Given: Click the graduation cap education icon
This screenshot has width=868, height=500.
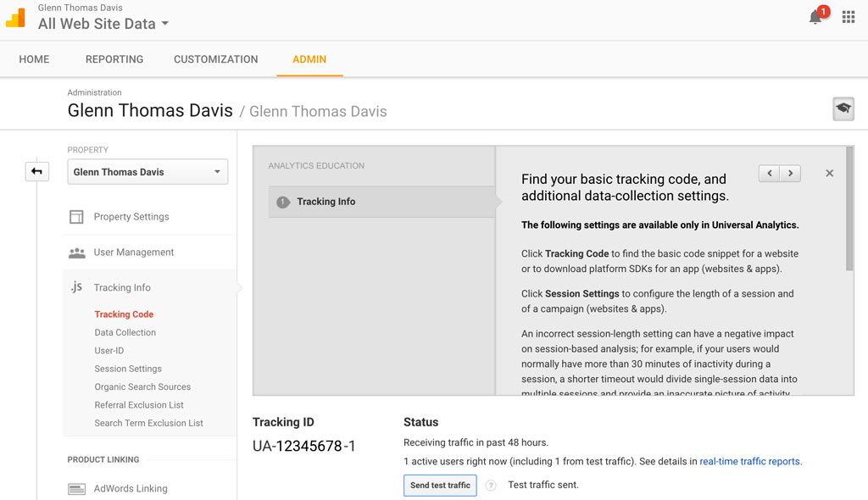Looking at the screenshot, I should 843,108.
